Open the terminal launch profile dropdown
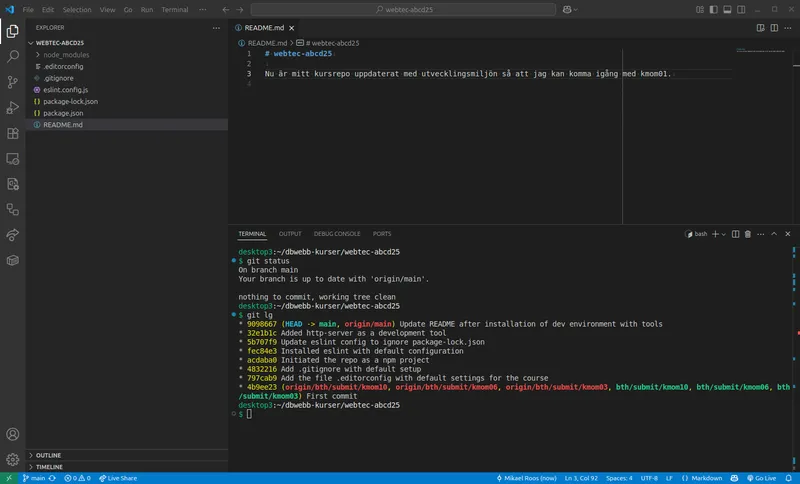The image size is (800, 484). click(x=723, y=234)
